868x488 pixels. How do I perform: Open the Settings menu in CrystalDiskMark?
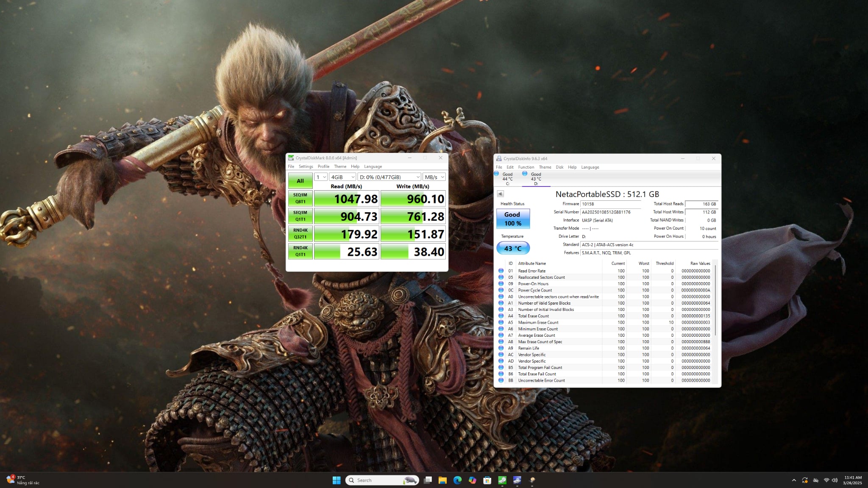pyautogui.click(x=306, y=166)
